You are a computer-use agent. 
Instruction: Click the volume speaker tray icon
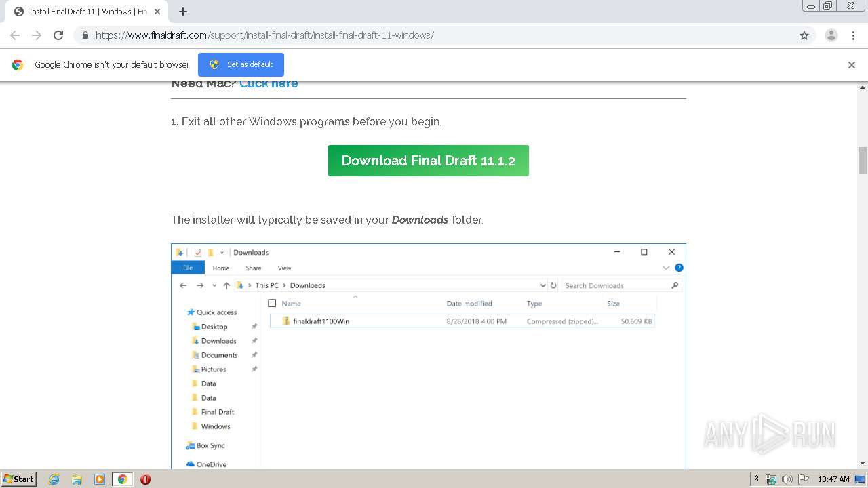[x=787, y=479]
